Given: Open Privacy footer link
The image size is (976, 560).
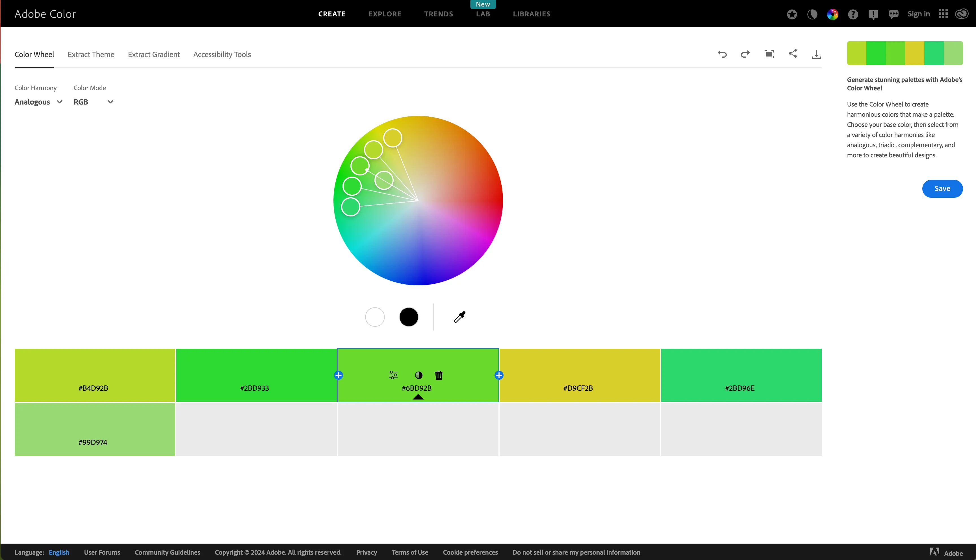Looking at the screenshot, I should (x=366, y=552).
